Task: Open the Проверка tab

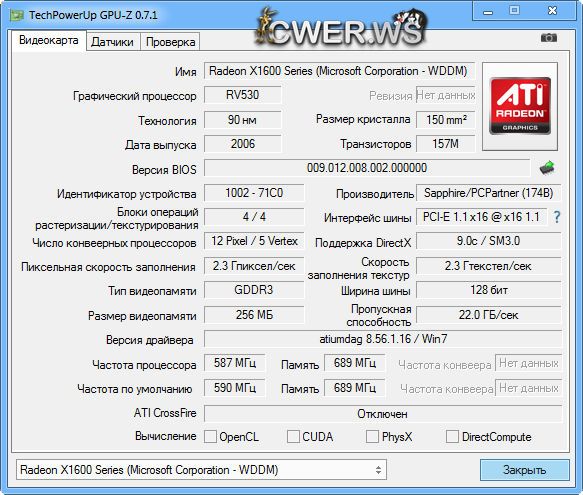Action: pyautogui.click(x=170, y=42)
